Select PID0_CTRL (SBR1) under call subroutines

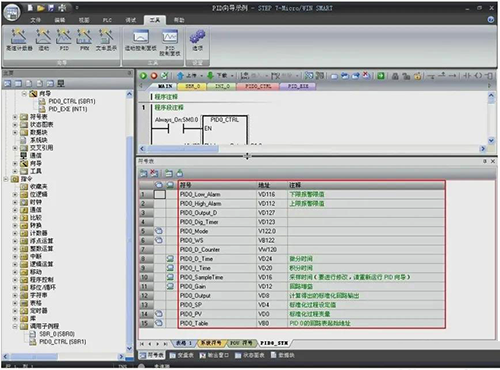click(x=62, y=342)
